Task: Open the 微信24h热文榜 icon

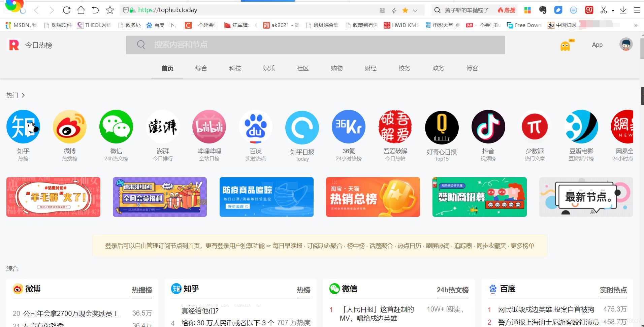Action: 116,127
